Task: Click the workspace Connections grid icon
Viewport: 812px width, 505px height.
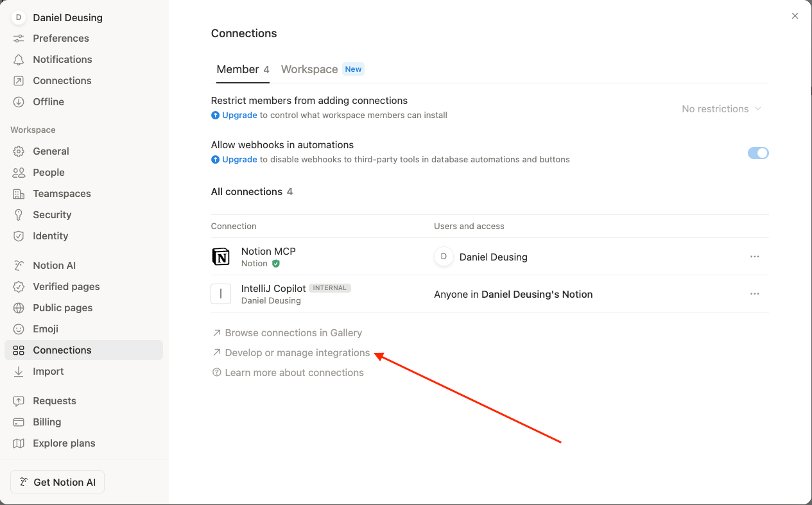Action: point(19,350)
